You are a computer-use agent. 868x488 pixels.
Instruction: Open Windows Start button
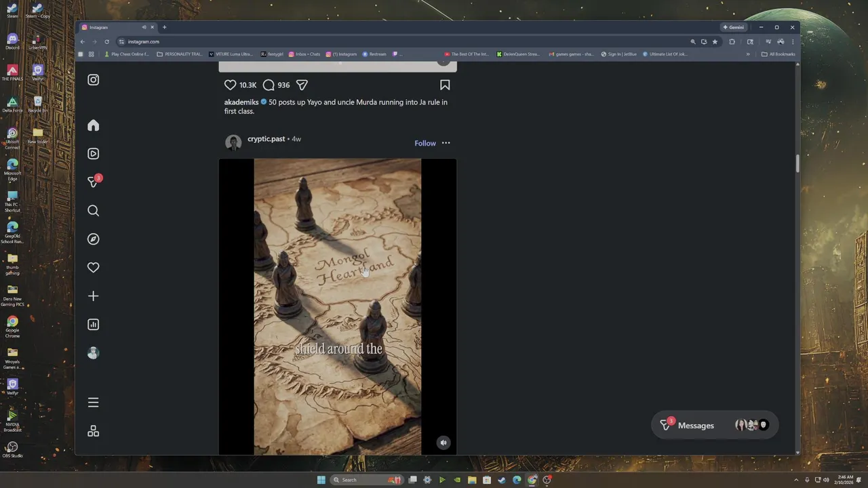(321, 480)
